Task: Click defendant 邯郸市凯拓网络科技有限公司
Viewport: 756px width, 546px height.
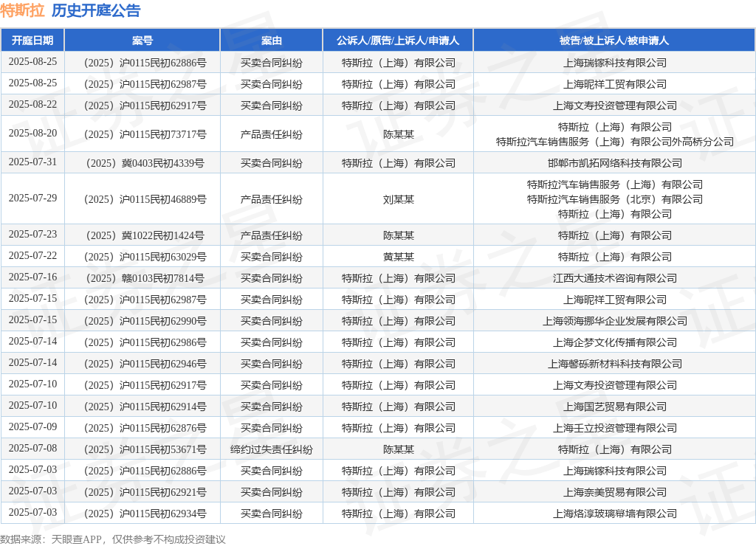Action: tap(615, 163)
